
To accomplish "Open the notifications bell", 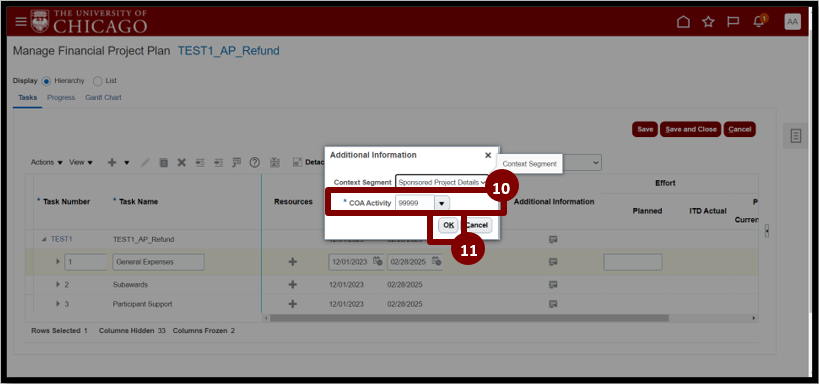I will tap(759, 22).
